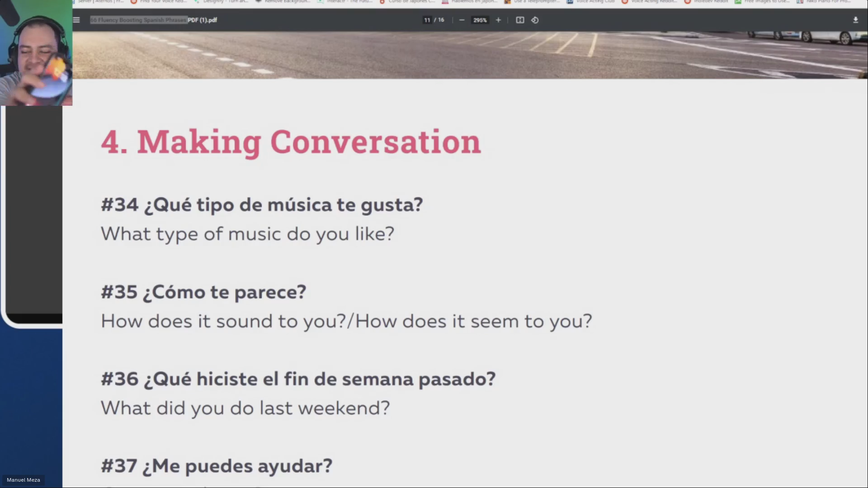Screen dimensions: 868x488
Task: Click phrase #37 ¿Me puedes ayudar?
Action: click(217, 466)
